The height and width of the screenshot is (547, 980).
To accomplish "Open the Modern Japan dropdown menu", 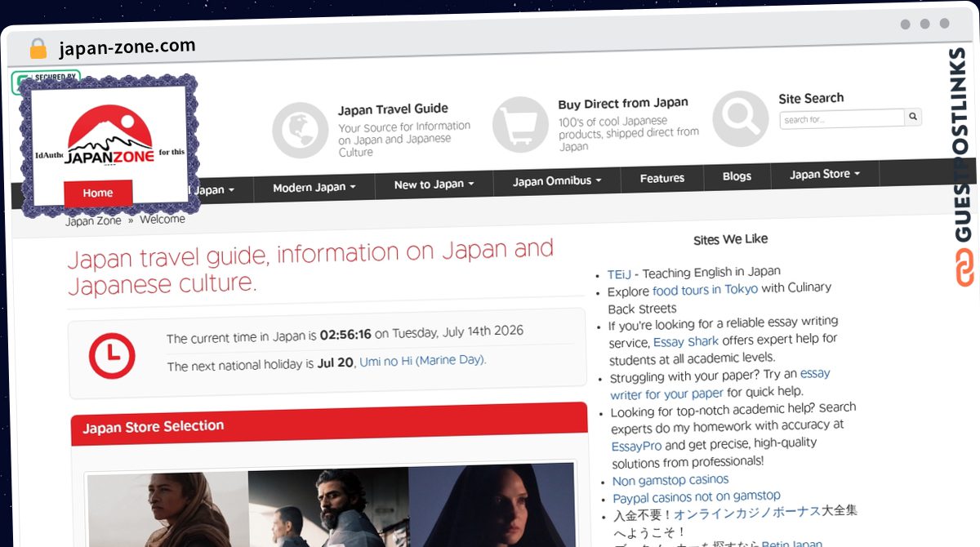I will (314, 188).
